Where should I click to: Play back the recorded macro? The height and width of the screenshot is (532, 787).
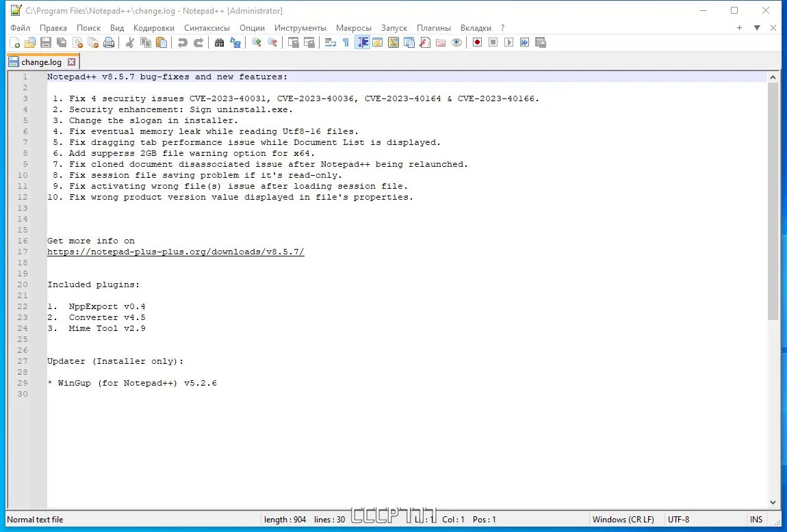point(508,42)
